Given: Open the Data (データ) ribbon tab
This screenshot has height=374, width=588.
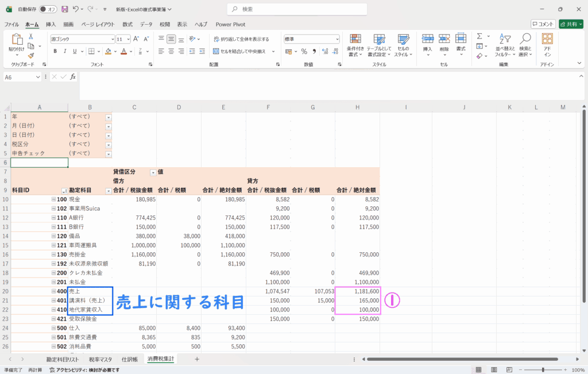Looking at the screenshot, I should pyautogui.click(x=146, y=25).
